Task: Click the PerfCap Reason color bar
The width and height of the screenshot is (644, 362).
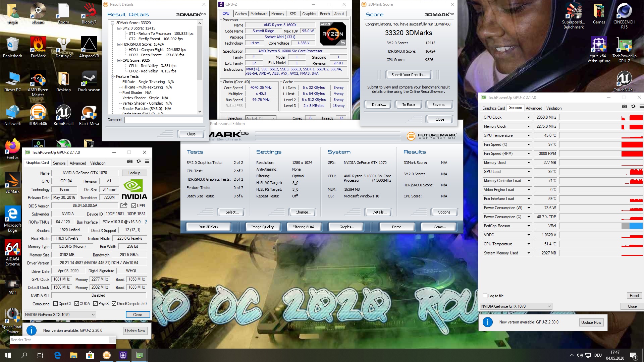Action: [632, 226]
